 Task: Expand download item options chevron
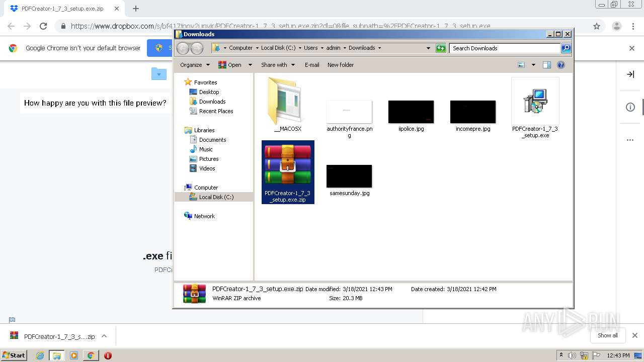coord(104,336)
